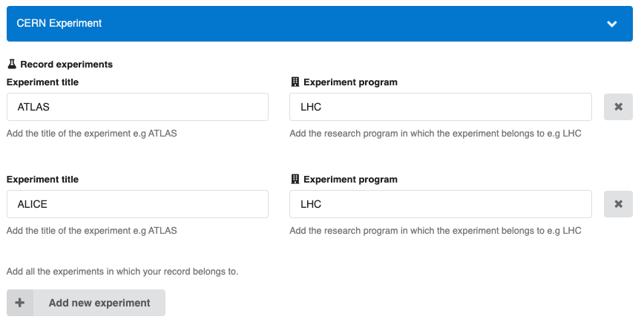Click the building icon in ALICE row
Viewport: 644px width, 328px height.
pos(295,180)
